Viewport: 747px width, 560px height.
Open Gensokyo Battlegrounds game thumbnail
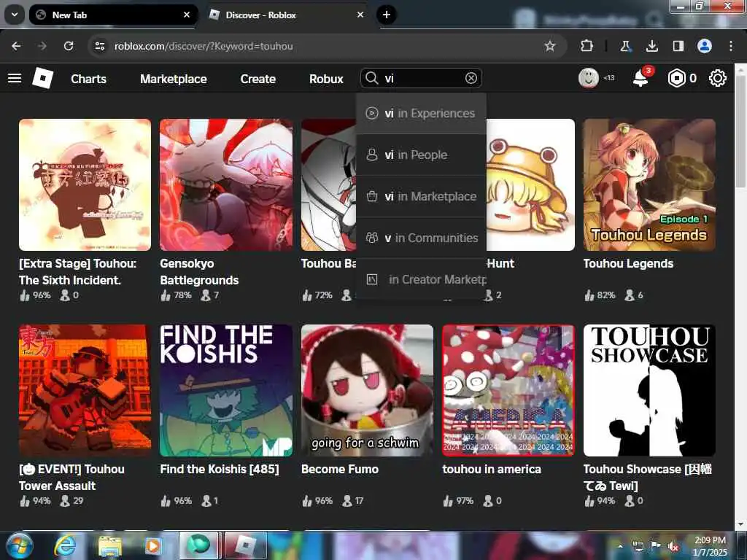tap(226, 184)
